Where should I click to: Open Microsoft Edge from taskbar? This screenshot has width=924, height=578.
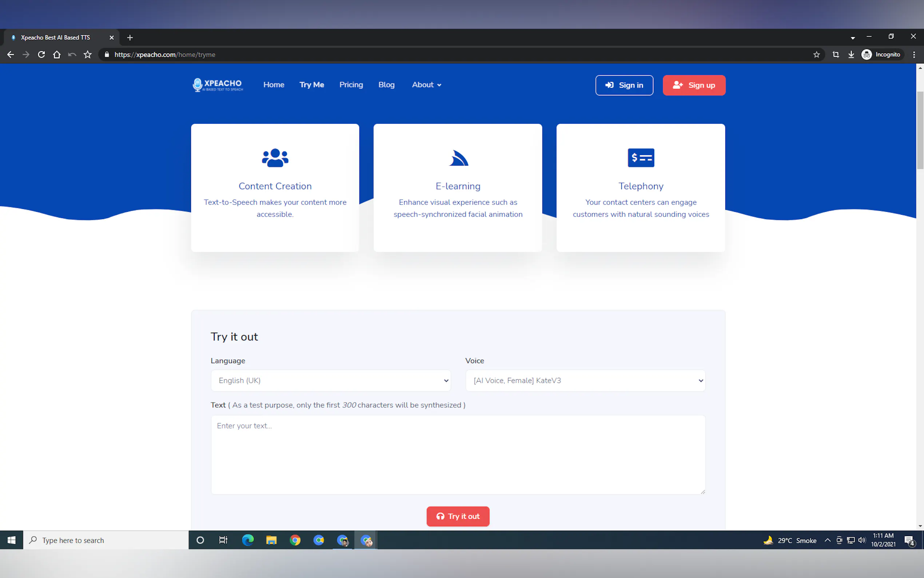pyautogui.click(x=247, y=540)
